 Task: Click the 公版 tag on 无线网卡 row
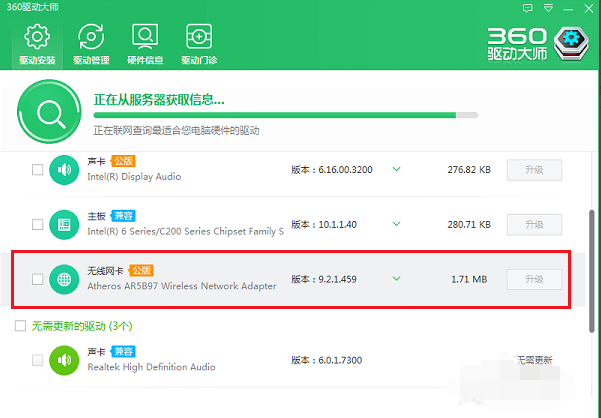141,270
